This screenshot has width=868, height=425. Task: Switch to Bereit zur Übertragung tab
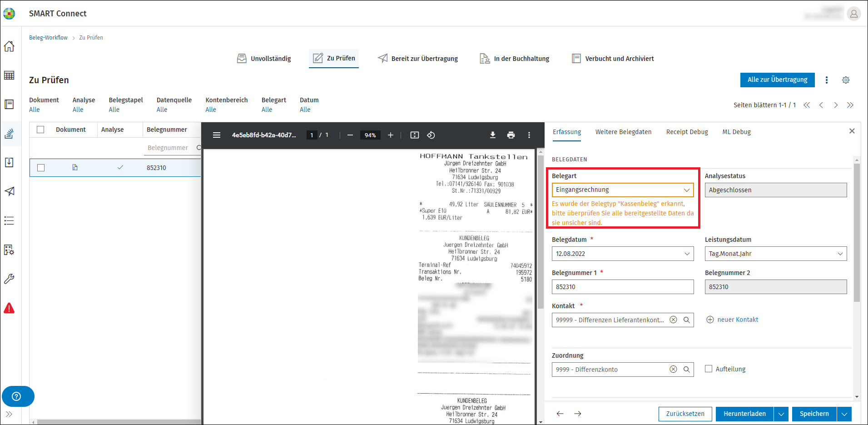click(x=418, y=59)
